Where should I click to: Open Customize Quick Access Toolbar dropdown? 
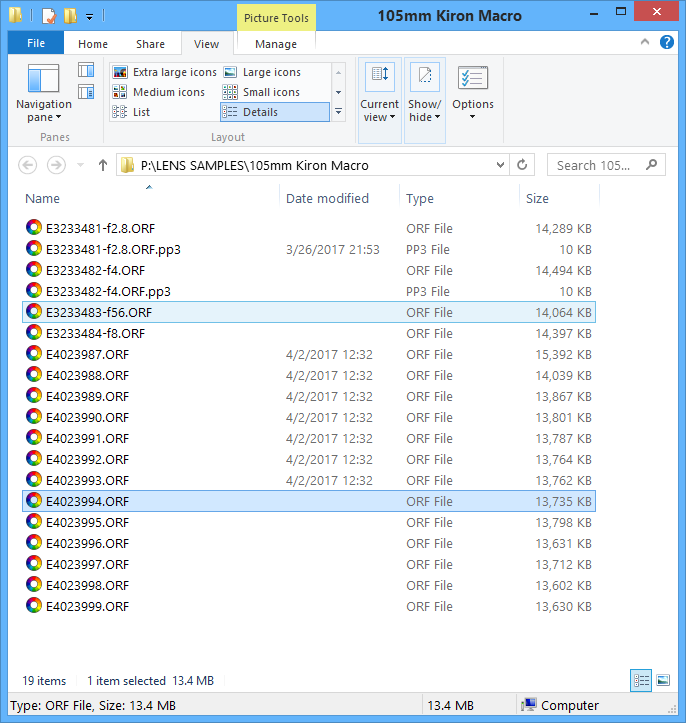[89, 17]
